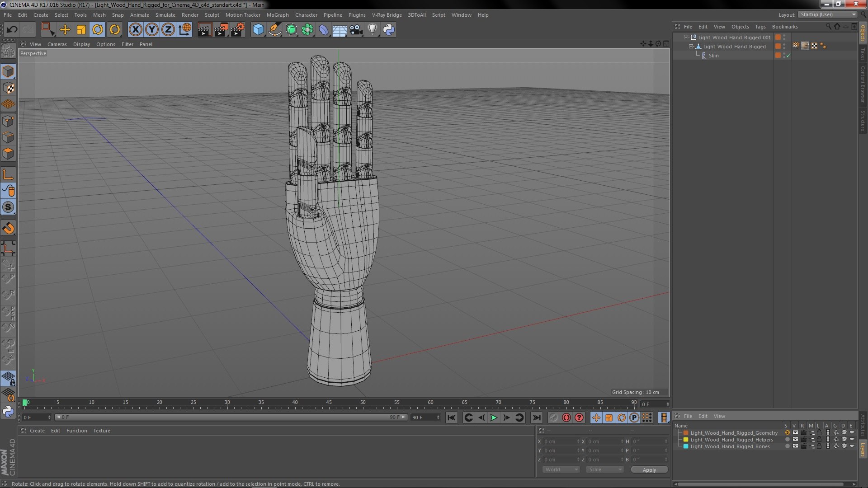
Task: Play animation forwards
Action: 494,418
